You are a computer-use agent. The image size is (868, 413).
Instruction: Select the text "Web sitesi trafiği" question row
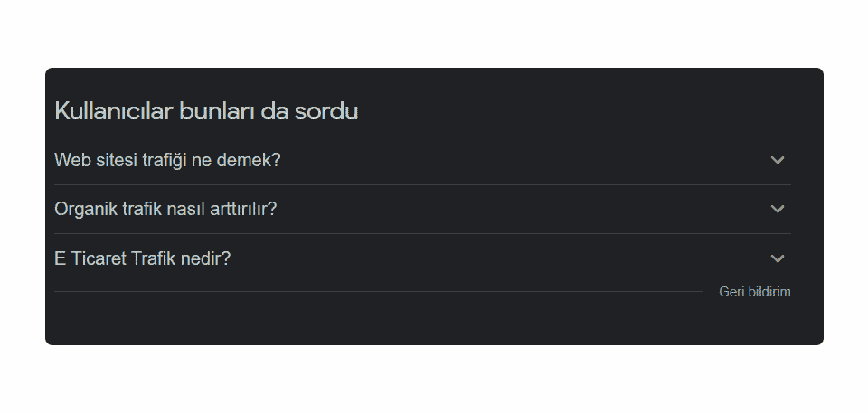tap(168, 160)
